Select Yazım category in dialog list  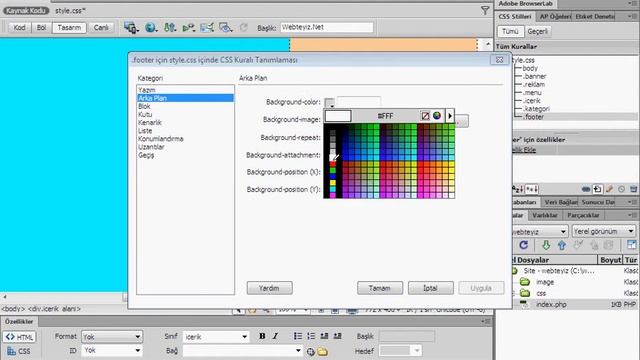tap(147, 90)
